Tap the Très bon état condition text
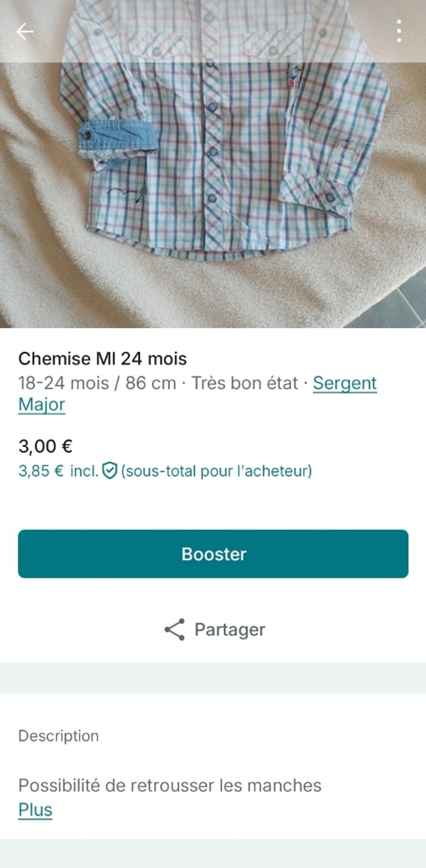This screenshot has width=426, height=868. click(245, 383)
